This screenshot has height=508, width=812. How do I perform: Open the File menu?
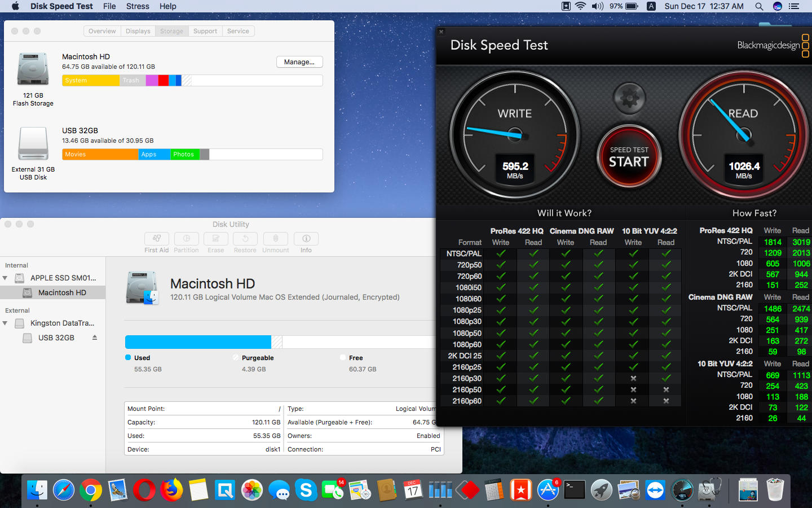click(109, 6)
